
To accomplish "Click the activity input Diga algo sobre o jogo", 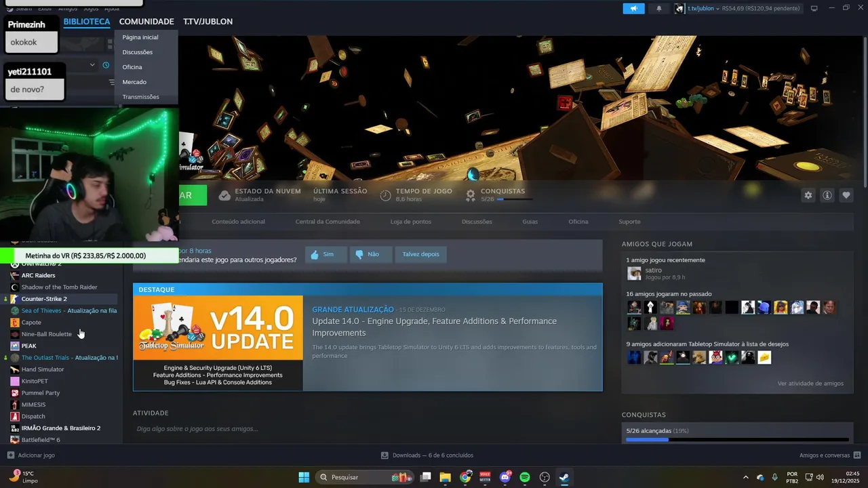I will coord(368,429).
